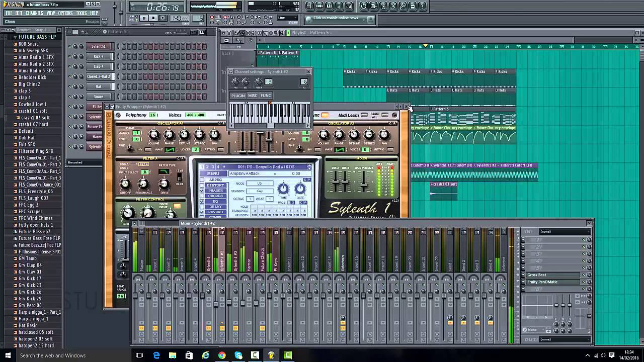Open the FILE menu
The width and height of the screenshot is (644, 362).
pyautogui.click(x=9, y=13)
